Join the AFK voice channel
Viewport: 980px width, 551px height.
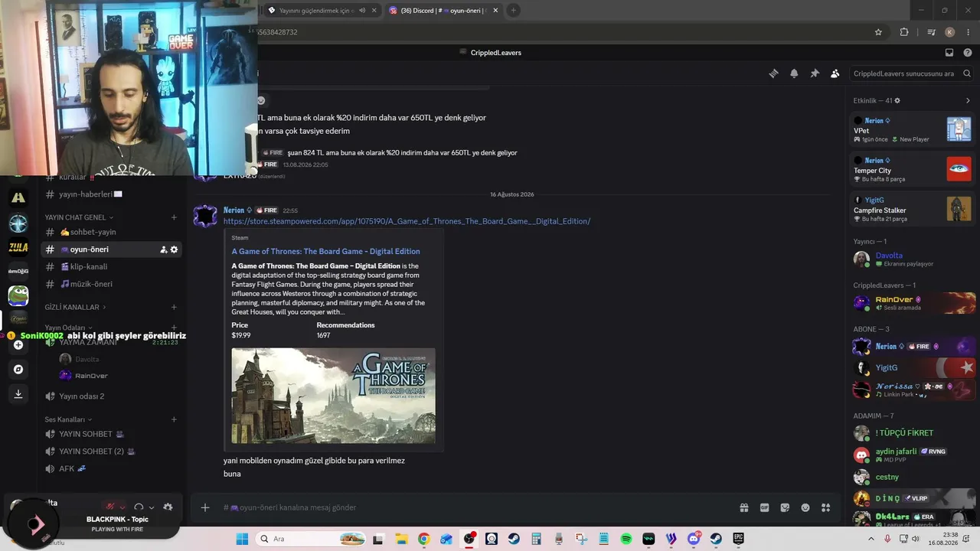pos(111,468)
